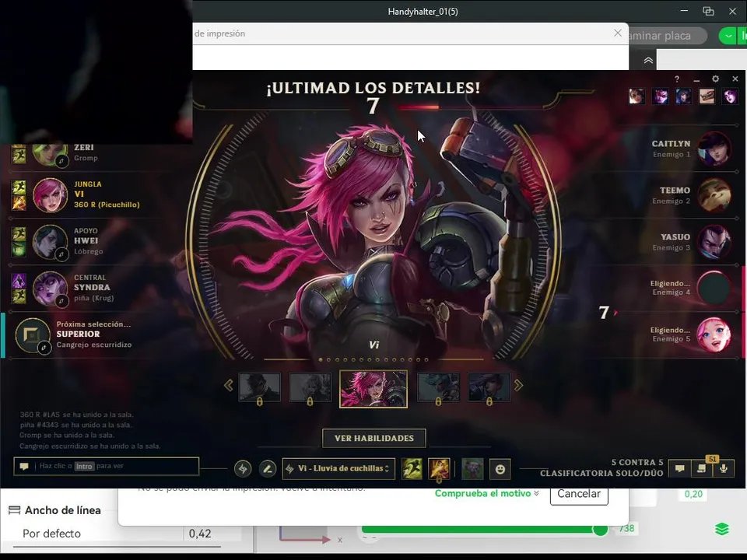This screenshot has width=747, height=560.
Task: Click Cancelar in the print dialog
Action: click(x=579, y=494)
